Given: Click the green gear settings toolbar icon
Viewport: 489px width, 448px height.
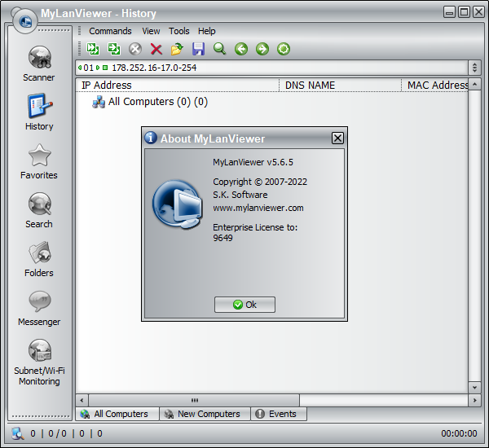Looking at the screenshot, I should pos(284,49).
